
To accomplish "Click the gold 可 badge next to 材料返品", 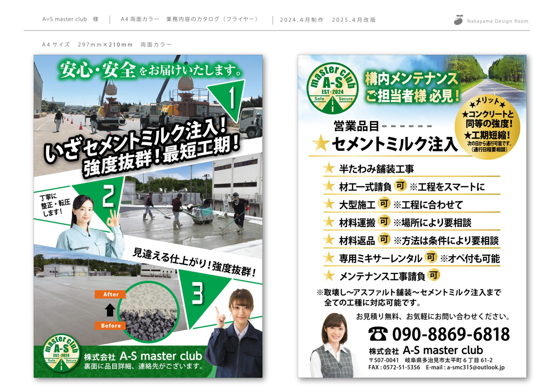I will click(x=384, y=239).
